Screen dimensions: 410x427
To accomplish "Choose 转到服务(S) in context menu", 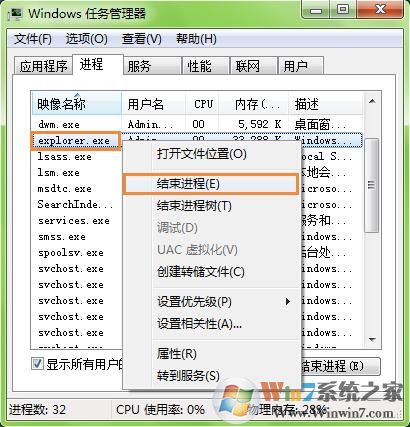I will point(212,376).
